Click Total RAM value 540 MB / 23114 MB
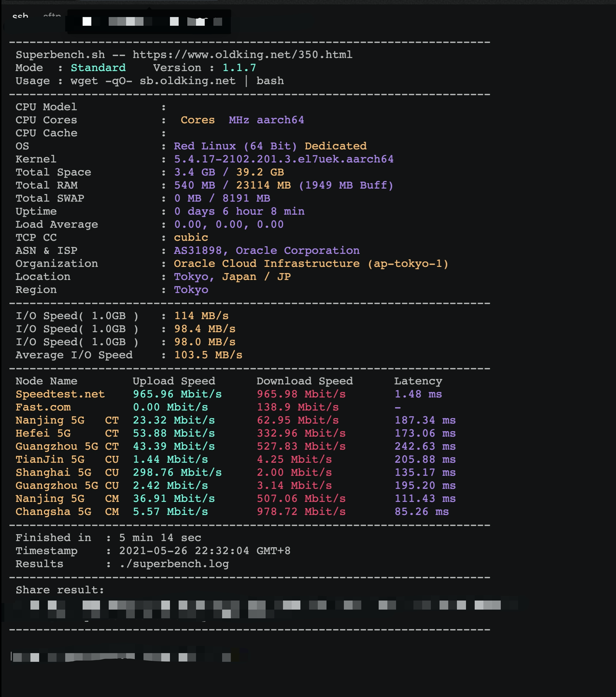The image size is (616, 697). coord(233,185)
